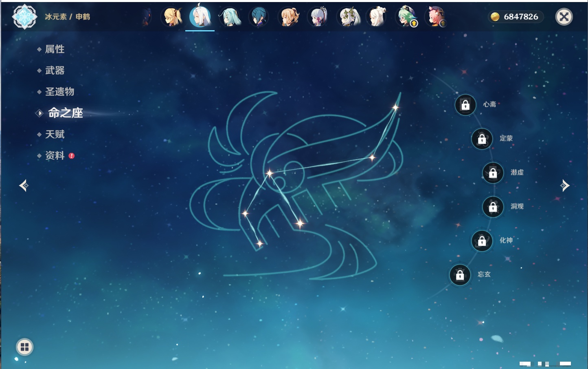Click the red alert badge beside 资料
Viewport: 588px width, 369px height.
coord(72,156)
